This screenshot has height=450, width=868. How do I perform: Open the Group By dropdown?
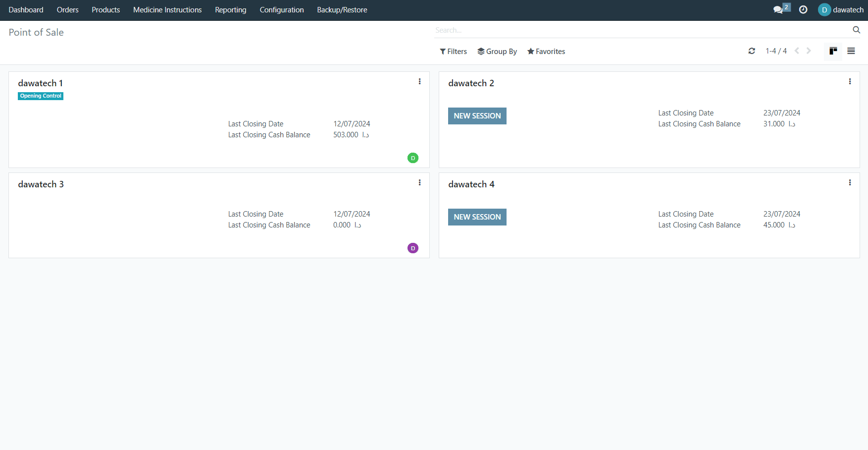[x=497, y=52]
